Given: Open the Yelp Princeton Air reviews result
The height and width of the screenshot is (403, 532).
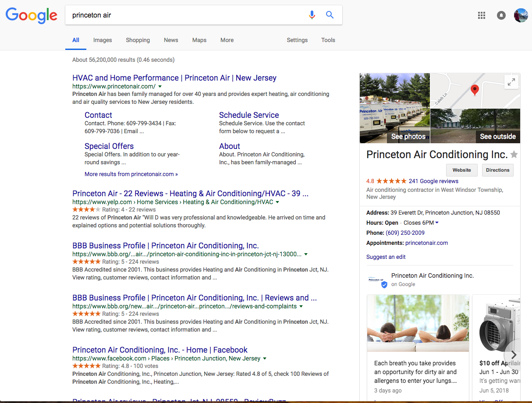Looking at the screenshot, I should 190,194.
